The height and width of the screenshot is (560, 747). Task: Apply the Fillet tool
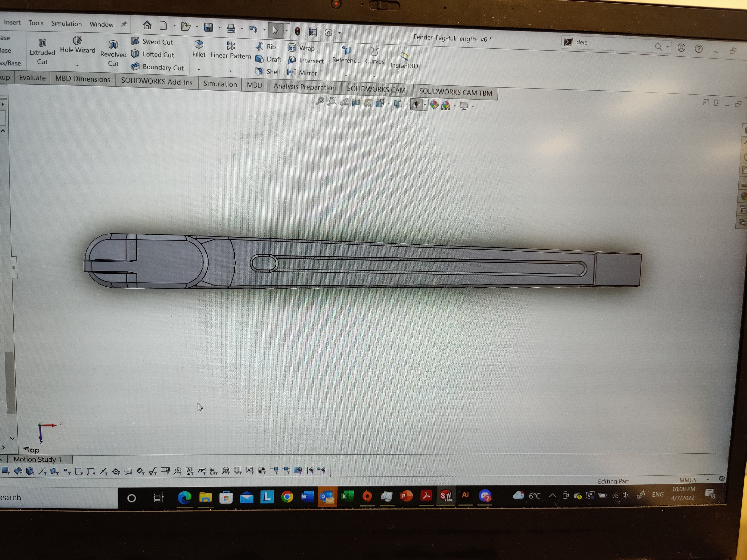[x=199, y=49]
